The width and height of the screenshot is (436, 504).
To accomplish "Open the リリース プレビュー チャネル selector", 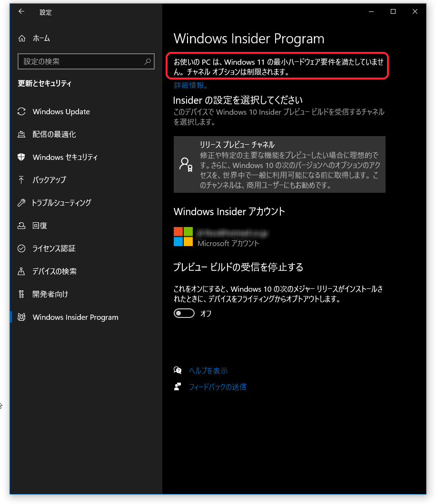I will pyautogui.click(x=279, y=164).
